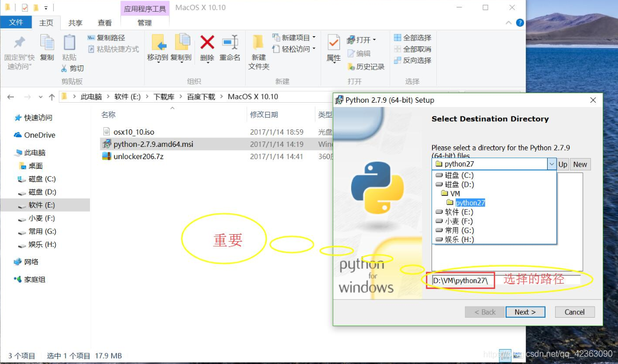Click the destination path input field
Screen dimensions: 618x364
[506, 280]
